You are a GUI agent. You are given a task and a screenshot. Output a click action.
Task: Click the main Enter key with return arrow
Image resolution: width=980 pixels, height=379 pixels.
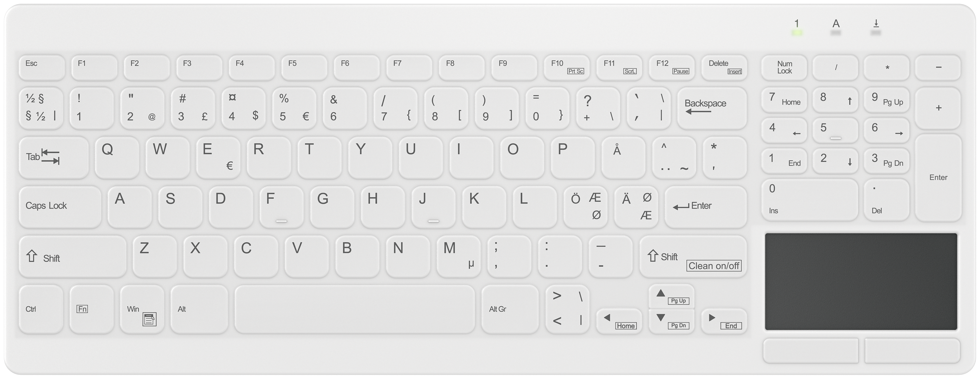[706, 207]
